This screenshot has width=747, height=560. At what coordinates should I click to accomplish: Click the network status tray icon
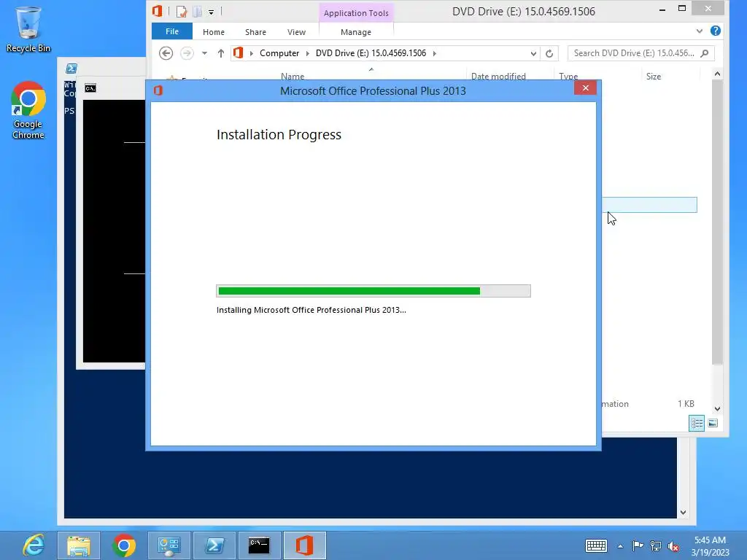click(x=656, y=546)
